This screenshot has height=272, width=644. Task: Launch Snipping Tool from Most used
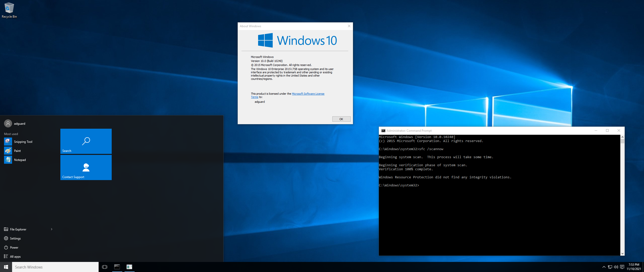point(29,142)
